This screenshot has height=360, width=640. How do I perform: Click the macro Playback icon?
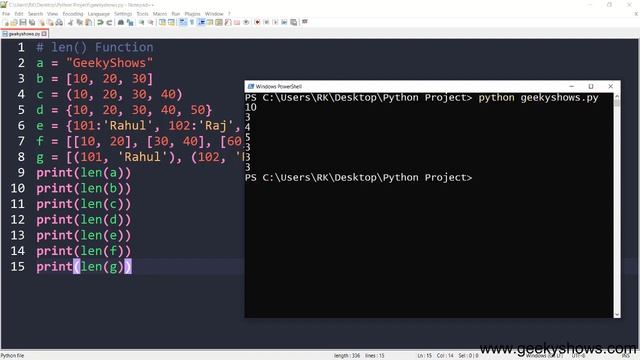[x=275, y=22]
